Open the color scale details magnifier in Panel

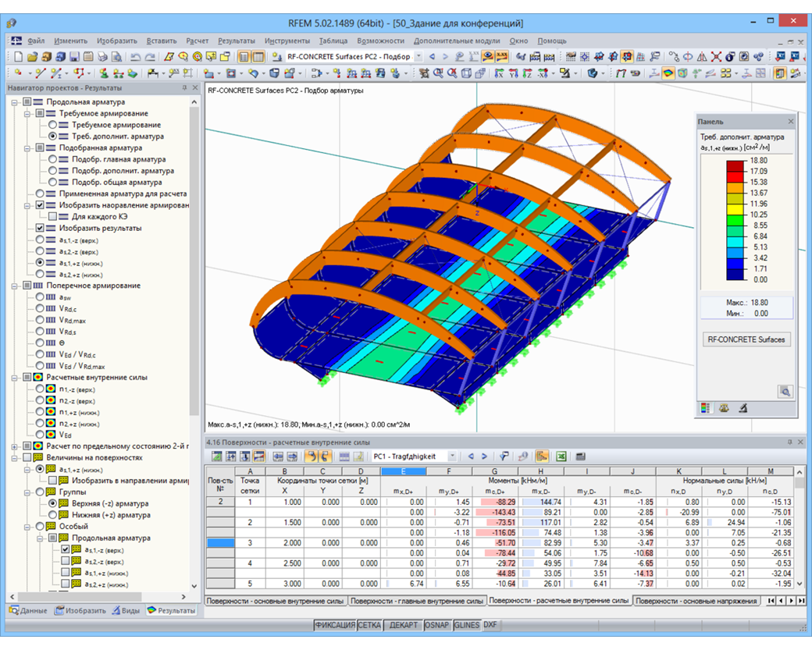pos(785,392)
